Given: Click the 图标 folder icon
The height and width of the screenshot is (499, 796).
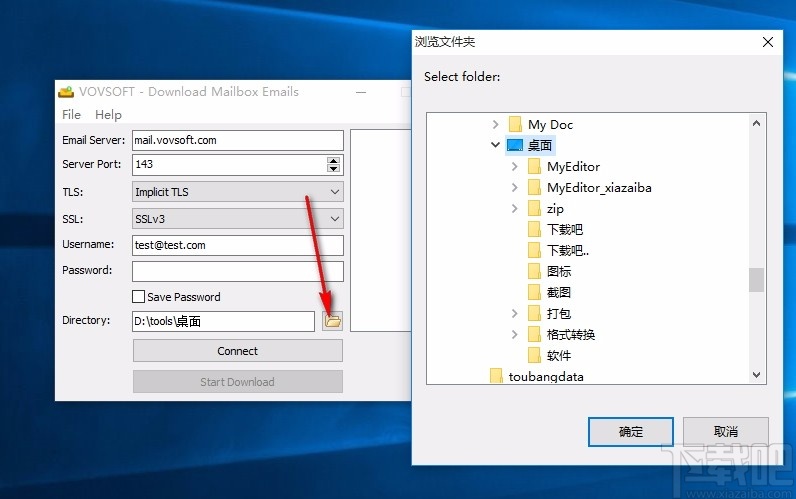Looking at the screenshot, I should (534, 272).
